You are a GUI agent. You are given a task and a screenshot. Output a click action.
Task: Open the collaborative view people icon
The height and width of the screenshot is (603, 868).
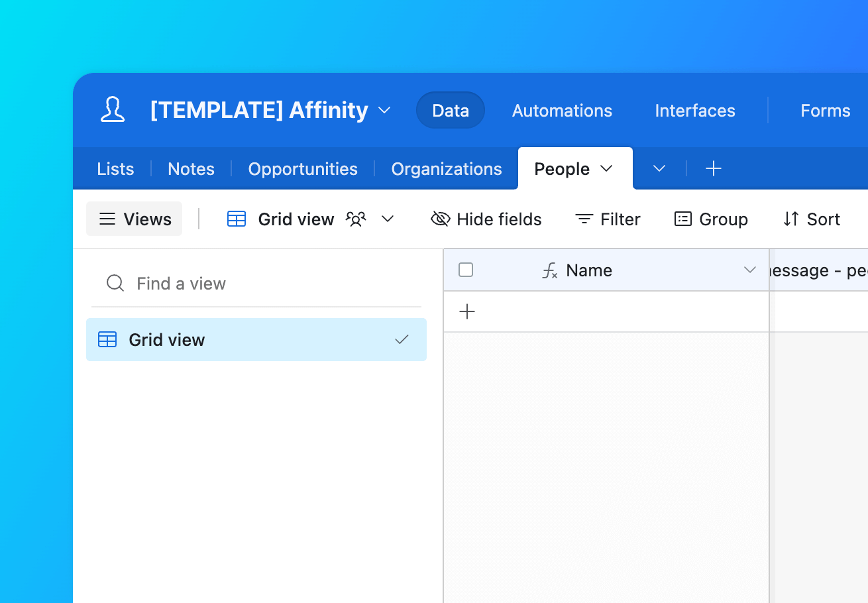[356, 219]
